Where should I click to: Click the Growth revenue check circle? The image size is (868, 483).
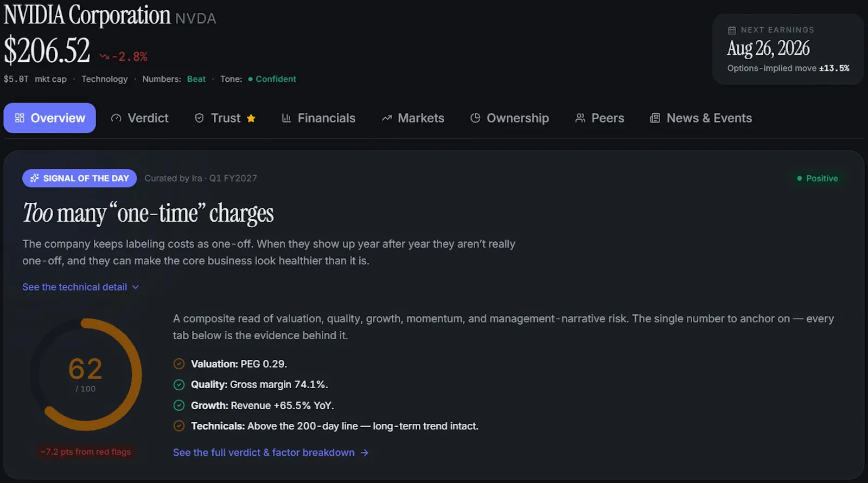tap(179, 405)
